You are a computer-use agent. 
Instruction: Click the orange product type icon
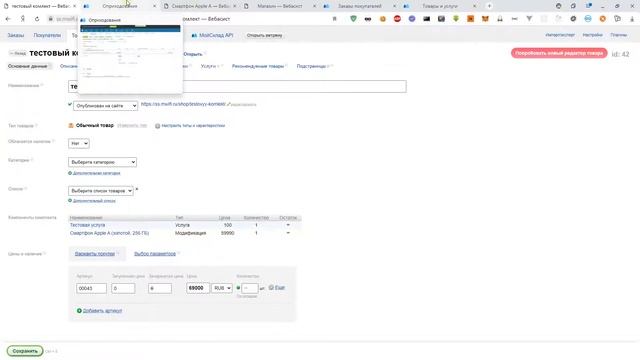click(71, 126)
